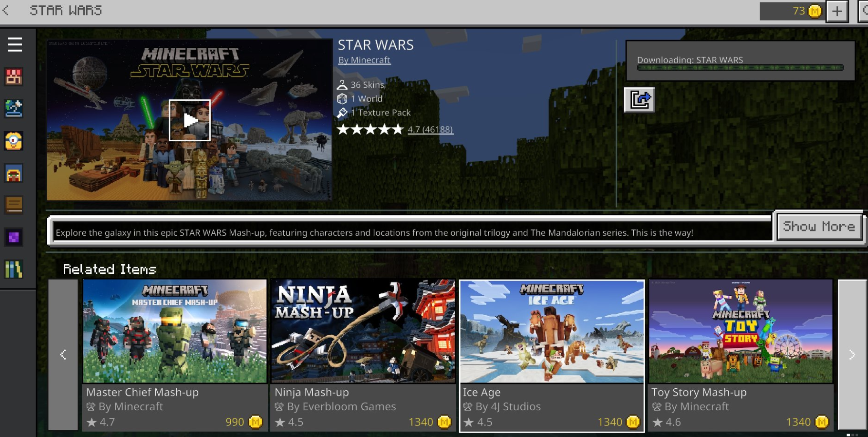The width and height of the screenshot is (868, 437).
Task: Click the '36 Skins' text
Action: point(368,85)
